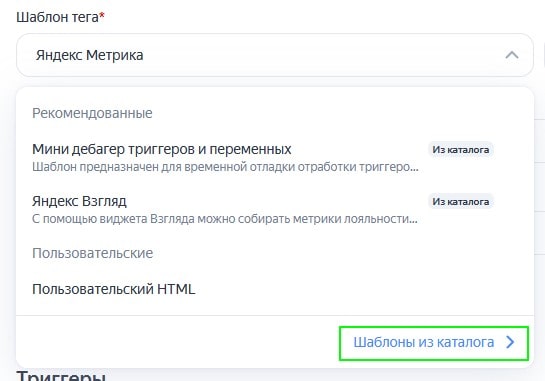Collapse the Яндекс Метрика template dropdown
545x381 pixels.
[x=275, y=55]
